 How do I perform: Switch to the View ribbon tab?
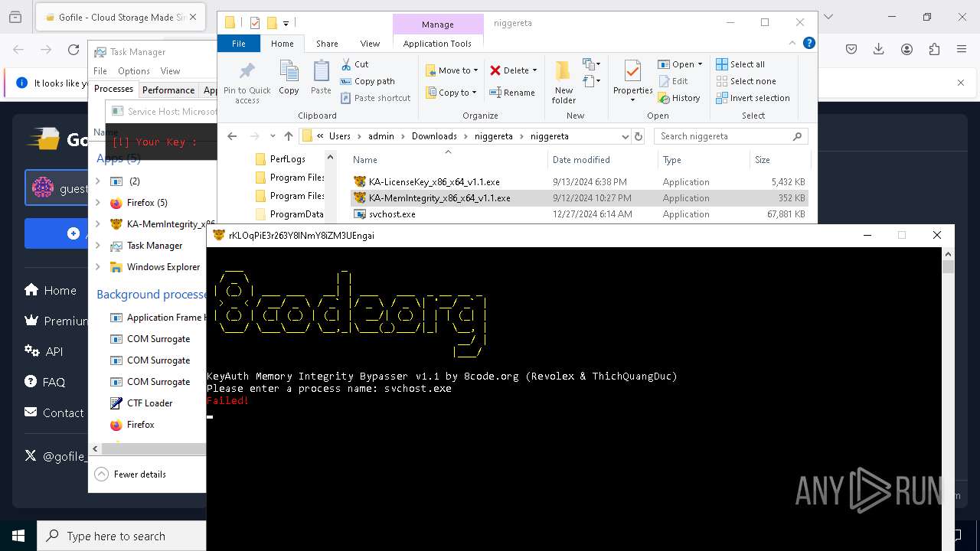coord(370,44)
